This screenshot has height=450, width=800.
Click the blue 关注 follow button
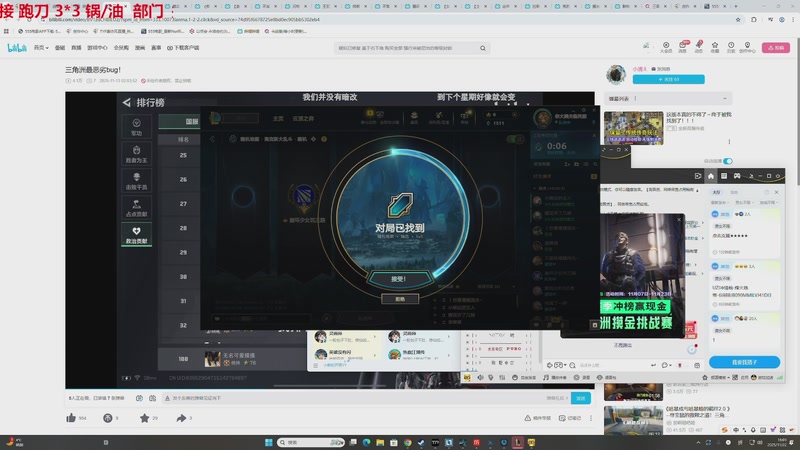[x=668, y=80]
